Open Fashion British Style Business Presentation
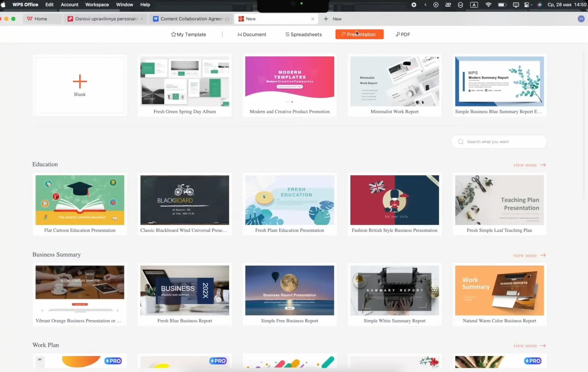The width and height of the screenshot is (588, 372). [394, 204]
